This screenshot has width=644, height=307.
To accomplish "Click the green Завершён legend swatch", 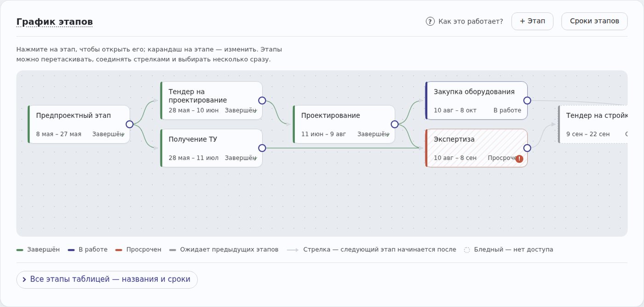I will point(20,250).
